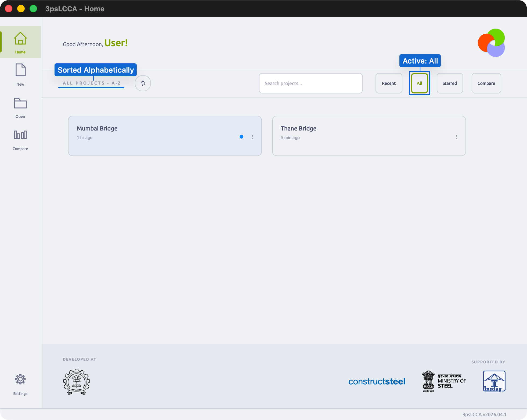Click the refresh projects icon button

(143, 83)
